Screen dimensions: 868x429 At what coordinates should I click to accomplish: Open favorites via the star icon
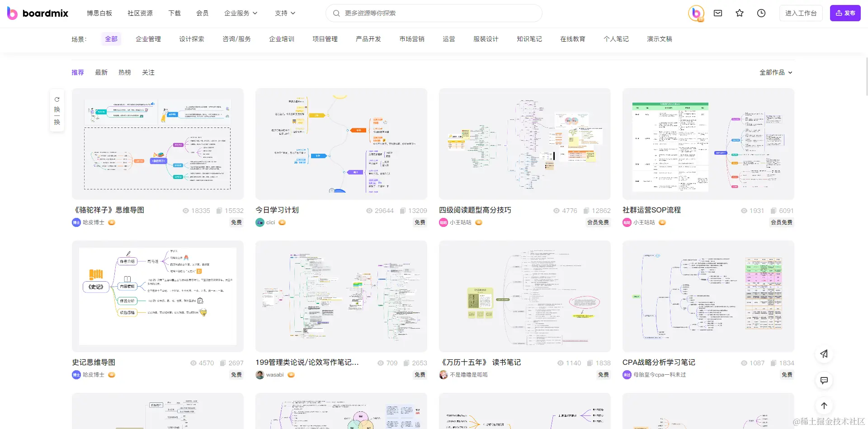(739, 13)
